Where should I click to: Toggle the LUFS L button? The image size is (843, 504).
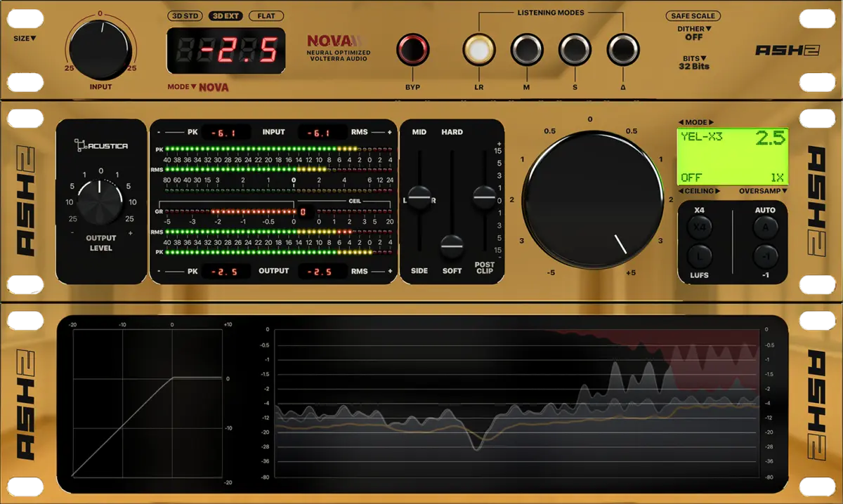pos(700,256)
